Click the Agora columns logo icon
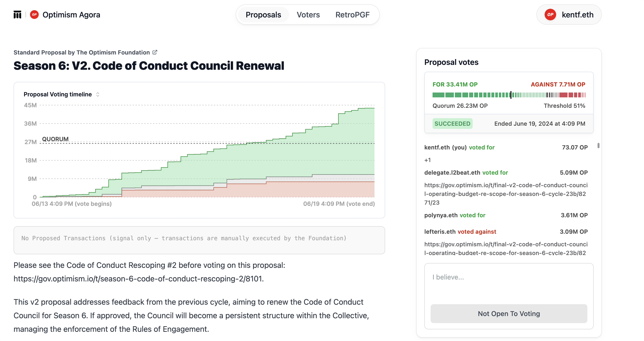The width and height of the screenshot is (644, 341). click(17, 15)
